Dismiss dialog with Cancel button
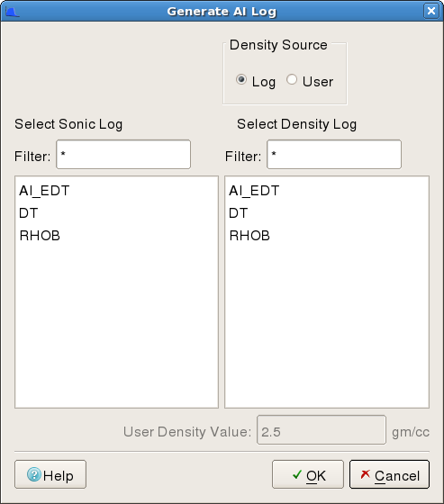Viewport: 444px width, 504px height. tap(389, 474)
